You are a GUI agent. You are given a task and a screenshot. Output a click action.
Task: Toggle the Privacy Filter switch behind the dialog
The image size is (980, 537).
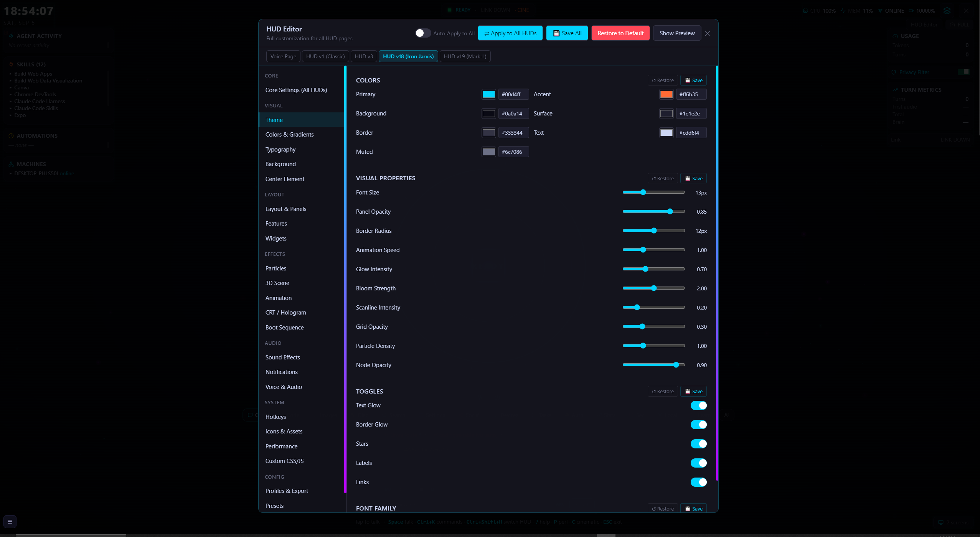(x=963, y=72)
